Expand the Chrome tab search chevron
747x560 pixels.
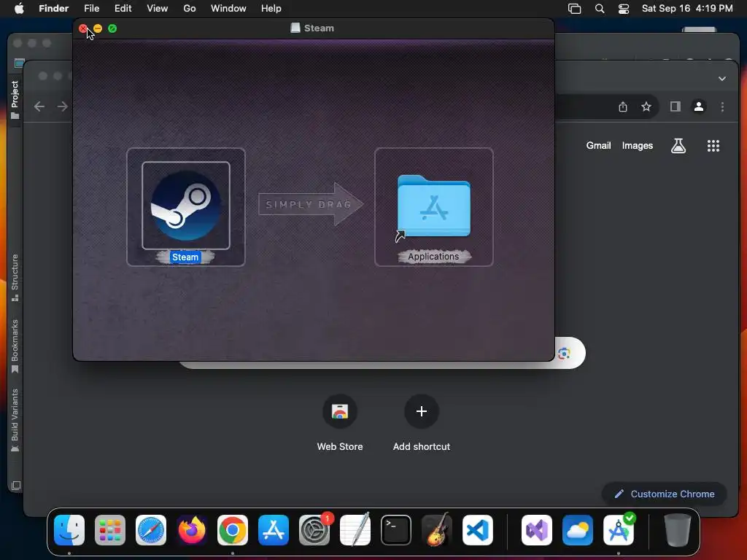(722, 79)
